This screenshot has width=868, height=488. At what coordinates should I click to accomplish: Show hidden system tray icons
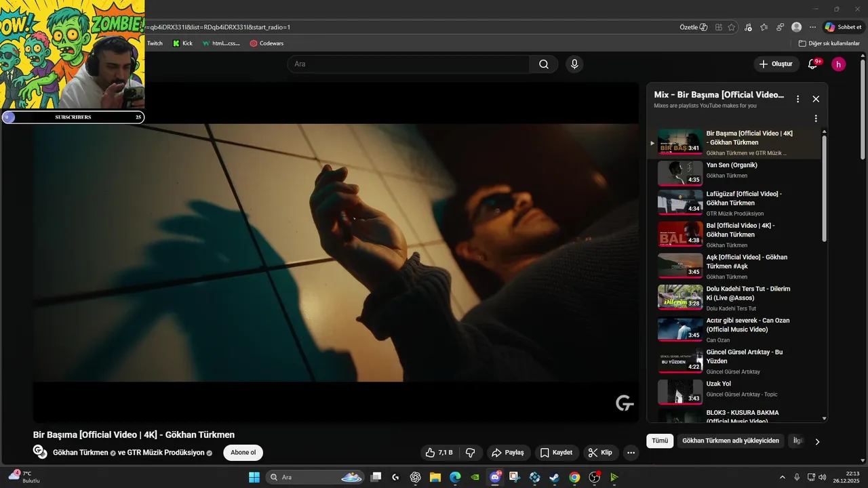[782, 477]
